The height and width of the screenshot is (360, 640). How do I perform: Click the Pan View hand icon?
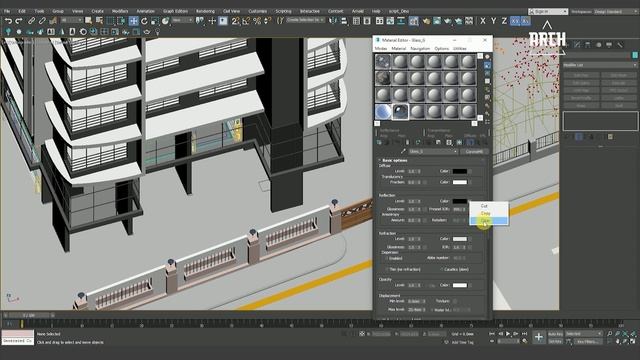[618, 341]
